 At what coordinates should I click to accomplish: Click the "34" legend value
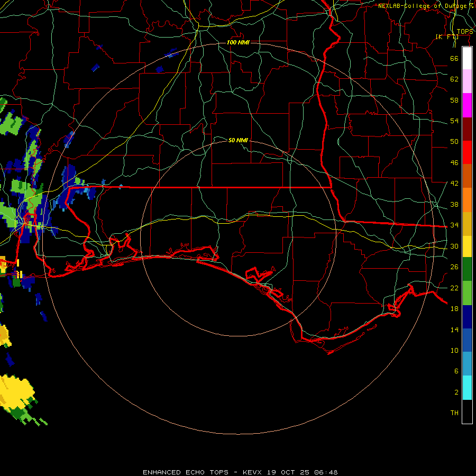(454, 225)
